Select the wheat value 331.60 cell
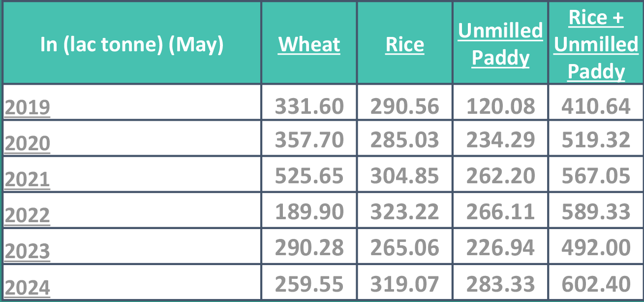The image size is (644, 302). click(x=309, y=106)
